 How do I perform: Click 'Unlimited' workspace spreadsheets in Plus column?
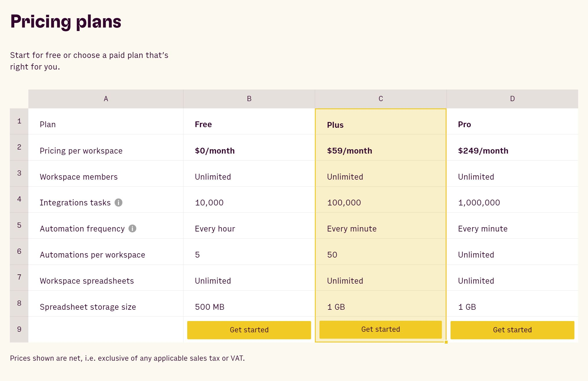point(345,281)
